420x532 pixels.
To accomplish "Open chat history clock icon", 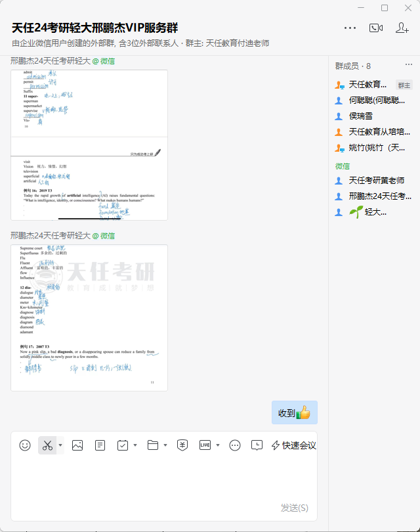I will [257, 445].
